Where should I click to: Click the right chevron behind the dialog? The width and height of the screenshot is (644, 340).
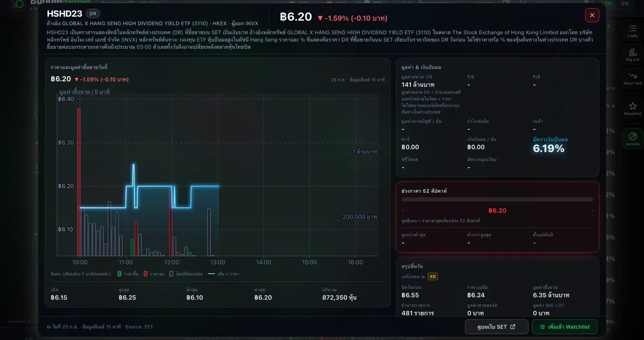point(609,26)
